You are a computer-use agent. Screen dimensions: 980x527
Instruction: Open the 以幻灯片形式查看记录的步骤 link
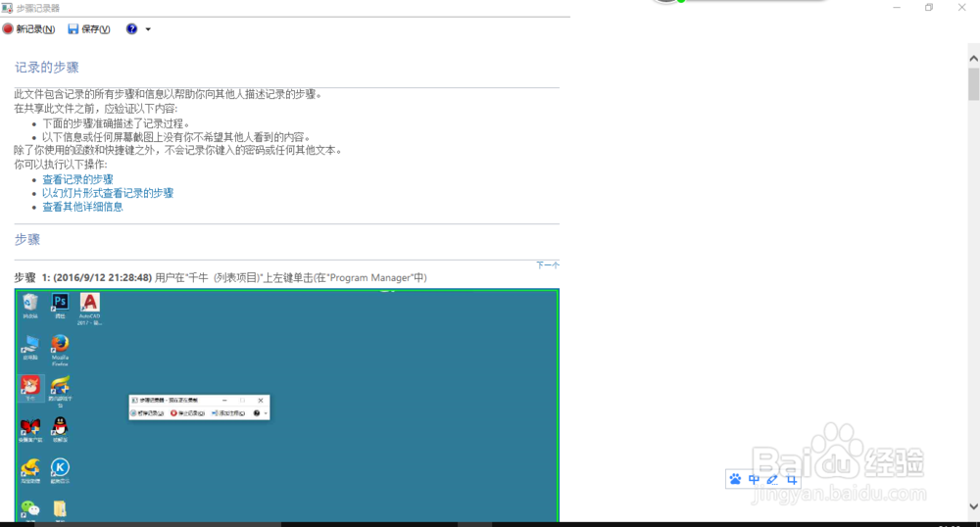tap(108, 193)
